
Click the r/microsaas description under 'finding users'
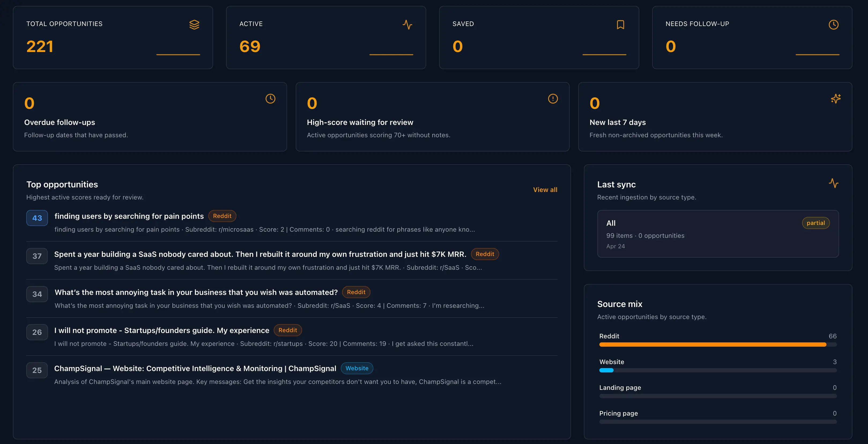[265, 230]
